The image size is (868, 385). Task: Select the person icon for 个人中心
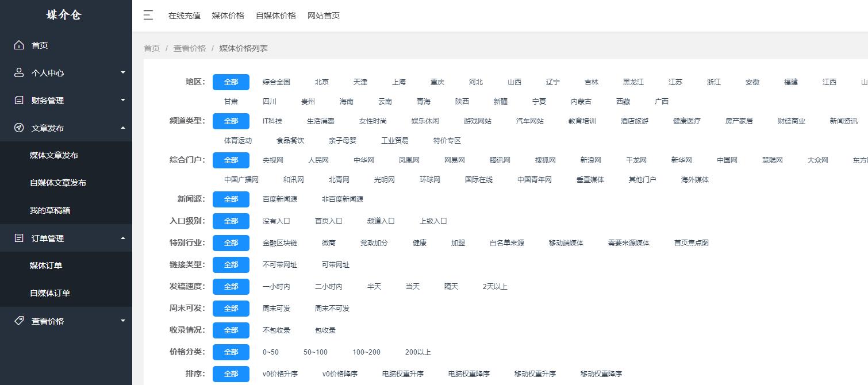[18, 72]
